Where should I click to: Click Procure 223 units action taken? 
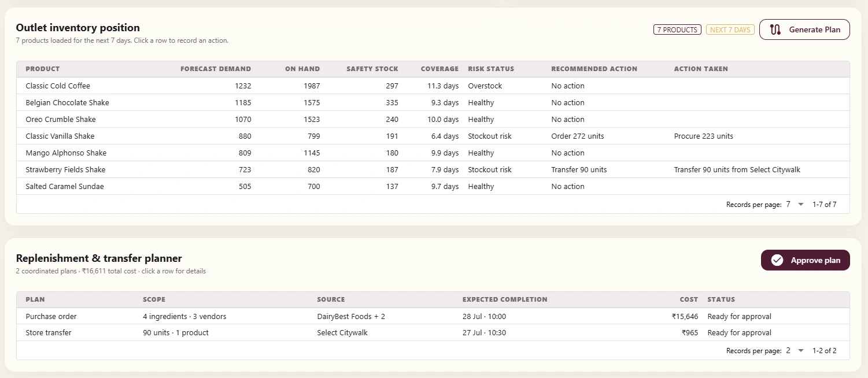pyautogui.click(x=703, y=136)
